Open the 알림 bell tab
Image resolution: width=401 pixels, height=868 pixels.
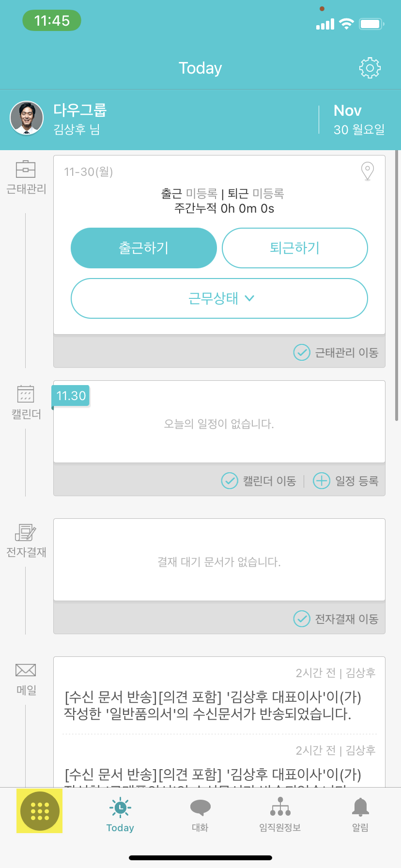[360, 813]
